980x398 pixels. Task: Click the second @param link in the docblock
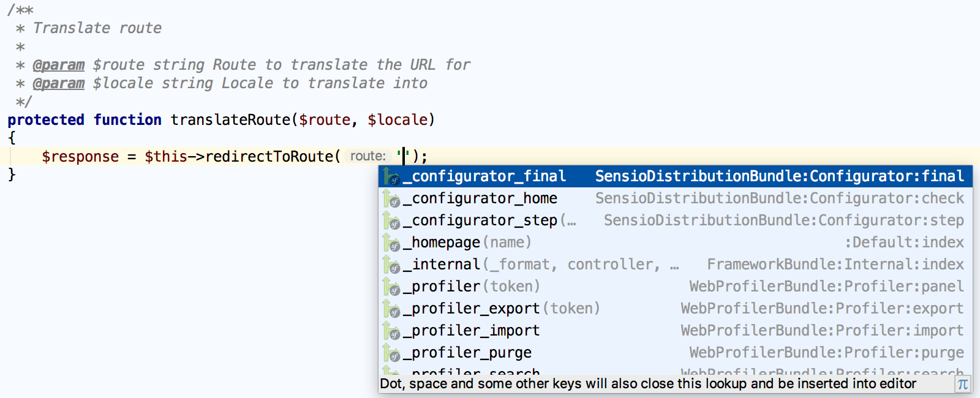58,83
